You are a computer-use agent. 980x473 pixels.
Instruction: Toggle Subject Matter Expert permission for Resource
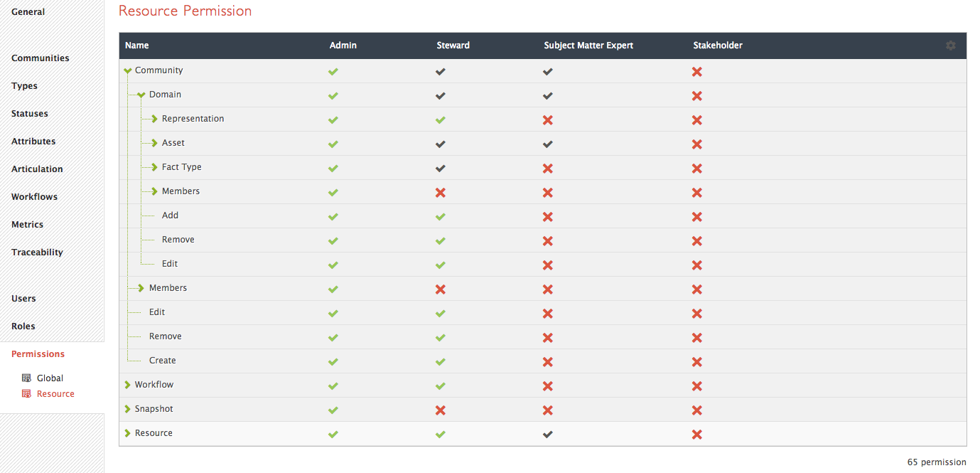coord(548,434)
